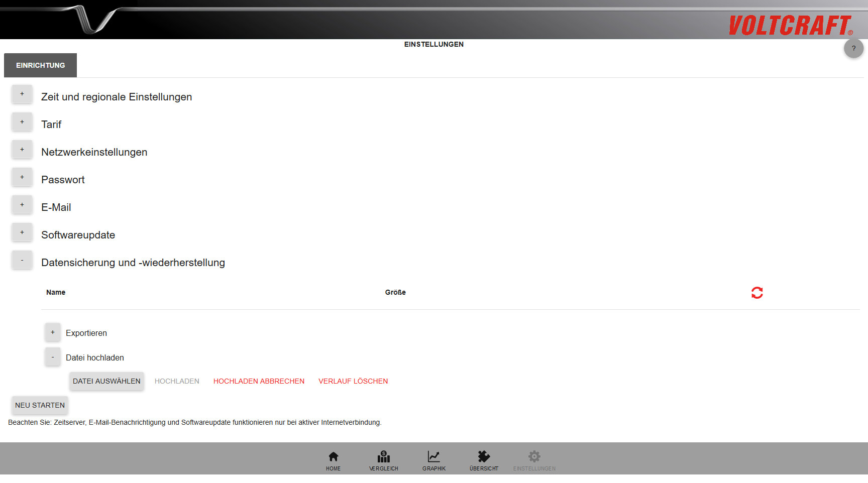Viewport: 868px width, 483px height.
Task: Click the Exportieren label
Action: [x=86, y=333]
